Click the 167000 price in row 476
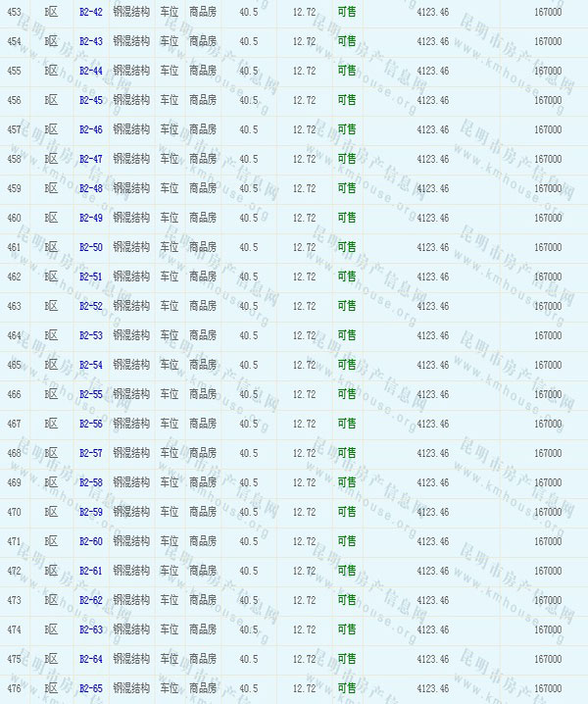Image resolution: width=588 pixels, height=704 pixels. pyautogui.click(x=548, y=688)
